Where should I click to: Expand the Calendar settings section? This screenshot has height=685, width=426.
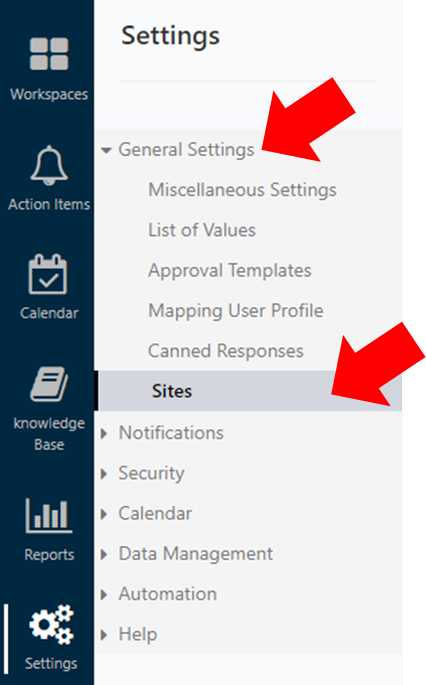point(104,514)
